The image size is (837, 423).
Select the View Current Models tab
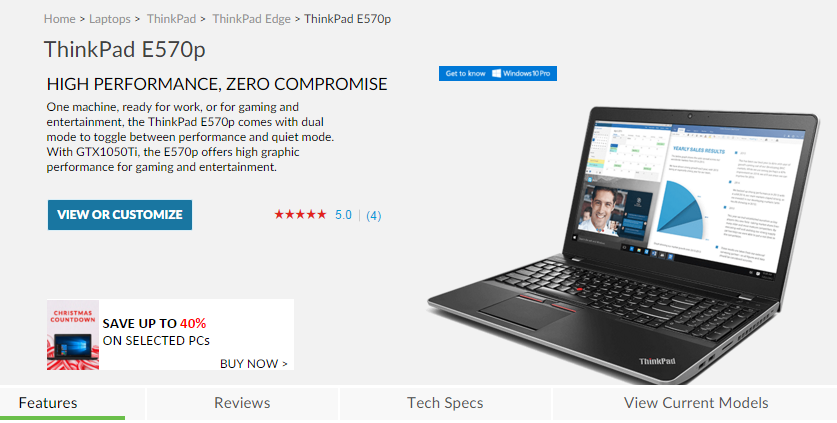[696, 403]
